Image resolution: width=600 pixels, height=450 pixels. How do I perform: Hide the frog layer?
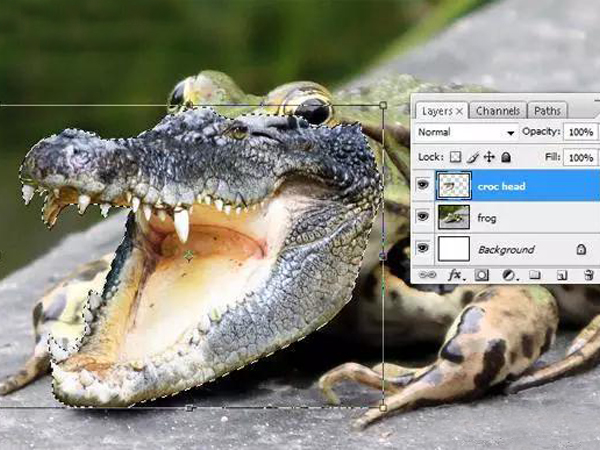pos(422,217)
